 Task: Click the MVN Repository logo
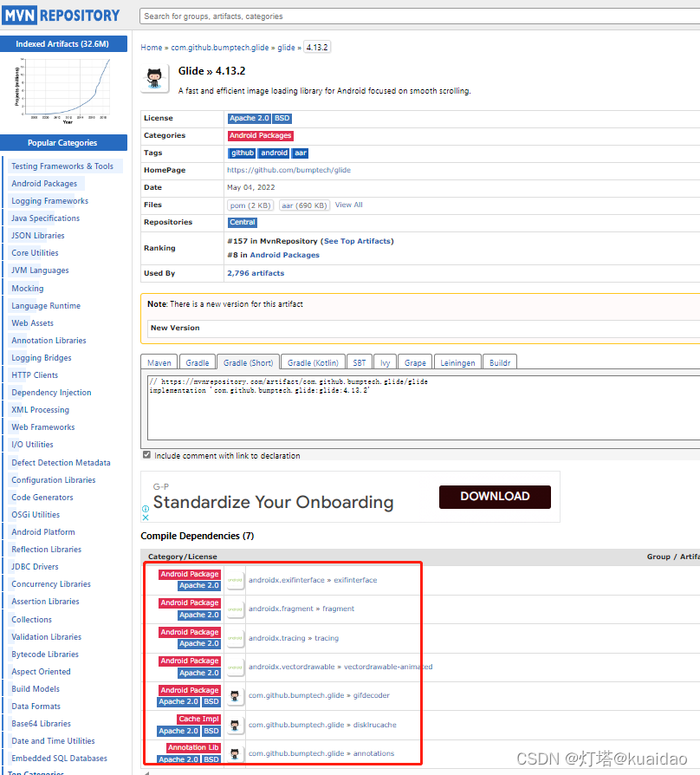click(x=62, y=16)
